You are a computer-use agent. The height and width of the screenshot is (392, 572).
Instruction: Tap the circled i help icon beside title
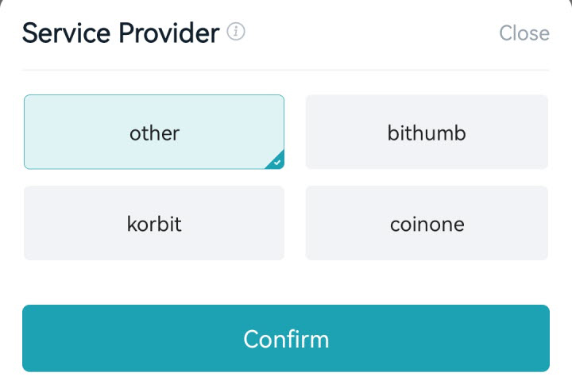(236, 32)
